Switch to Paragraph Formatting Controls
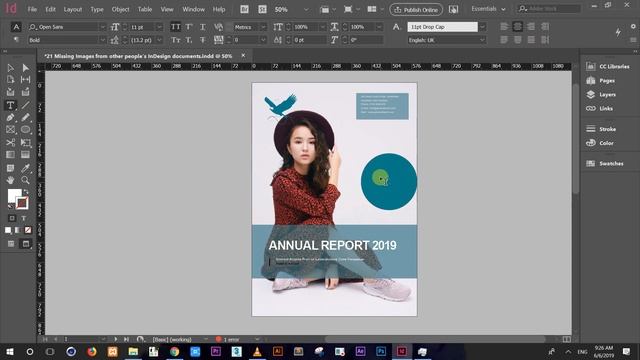 [x=16, y=40]
